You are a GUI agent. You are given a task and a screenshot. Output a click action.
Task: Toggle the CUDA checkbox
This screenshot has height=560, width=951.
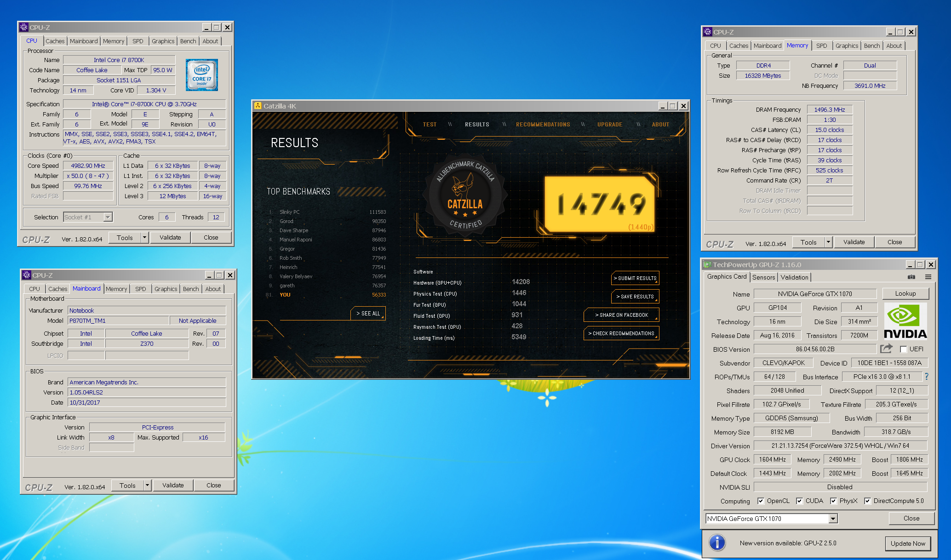point(799,501)
